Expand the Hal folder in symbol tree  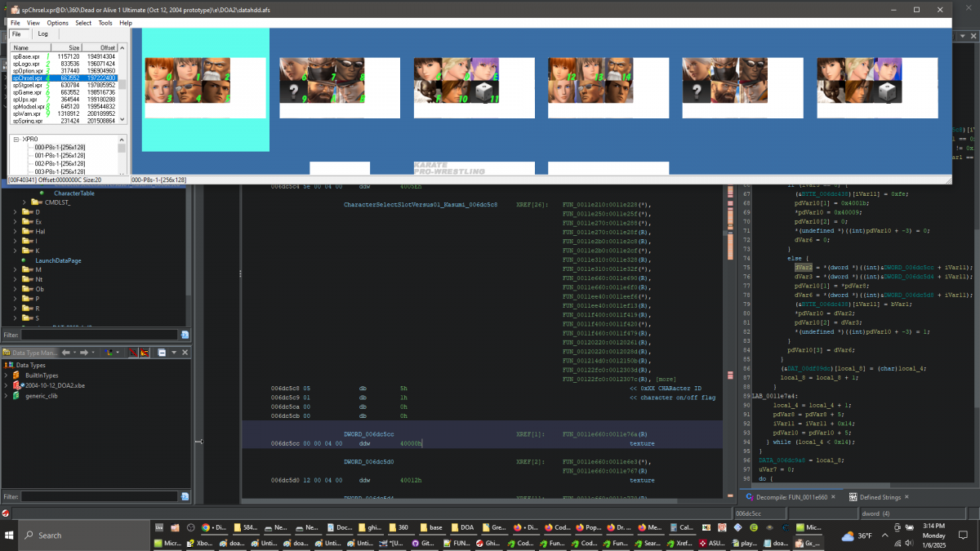[16, 231]
